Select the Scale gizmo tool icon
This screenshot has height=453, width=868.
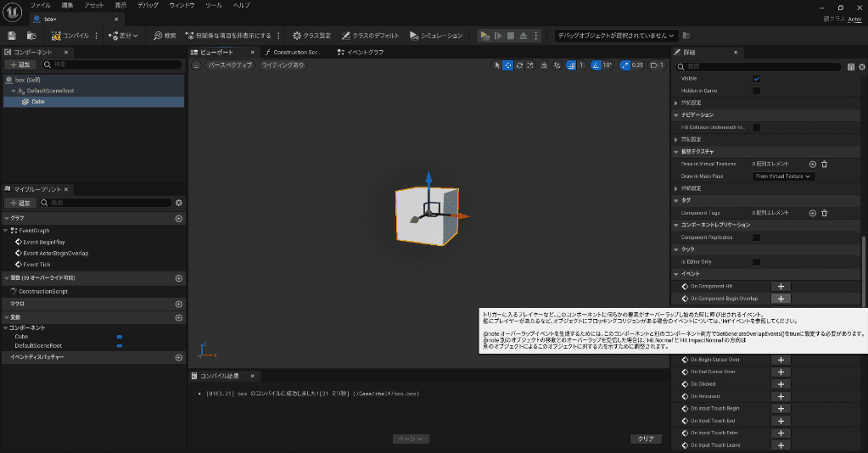pyautogui.click(x=530, y=65)
